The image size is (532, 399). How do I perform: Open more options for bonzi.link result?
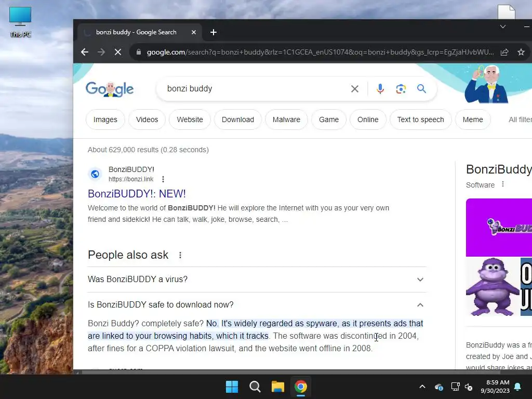pyautogui.click(x=163, y=179)
